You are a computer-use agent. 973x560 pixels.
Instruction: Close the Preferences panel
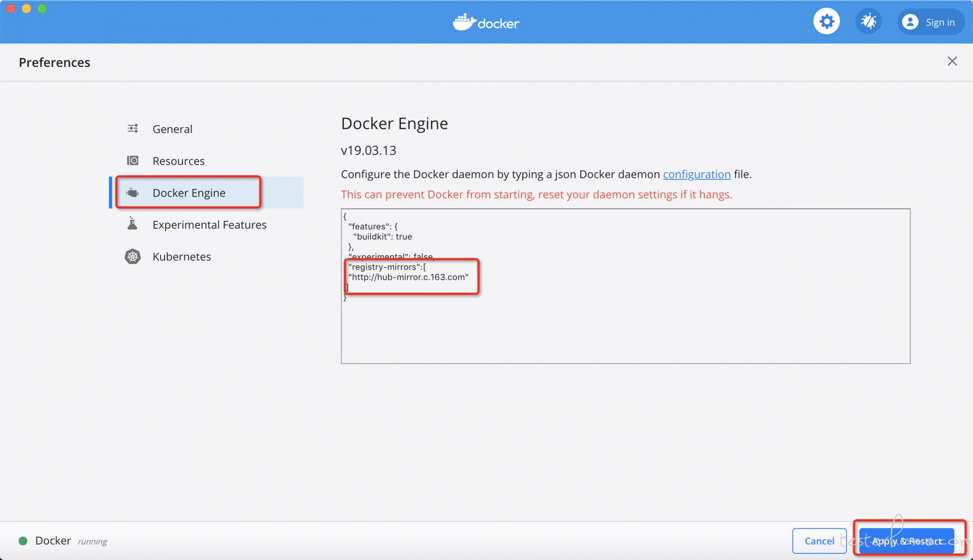(952, 61)
